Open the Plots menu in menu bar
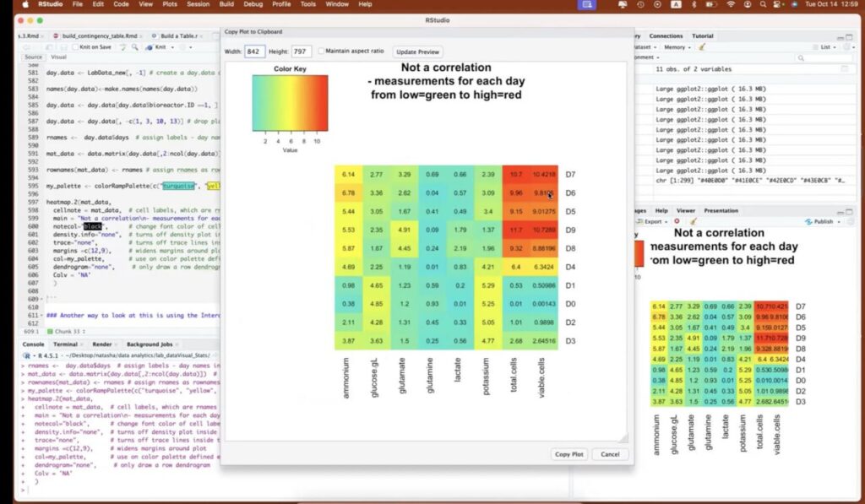Screen dimensions: 865x504 tap(169, 4)
